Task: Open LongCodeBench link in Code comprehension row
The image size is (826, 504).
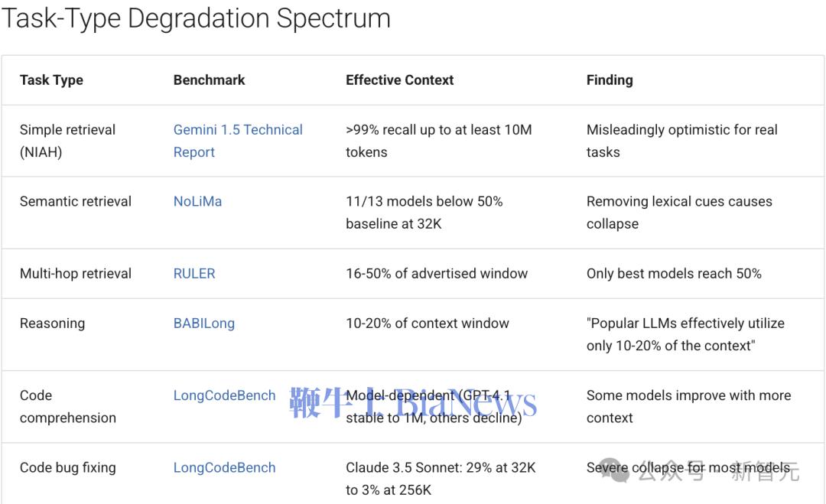Action: tap(224, 395)
